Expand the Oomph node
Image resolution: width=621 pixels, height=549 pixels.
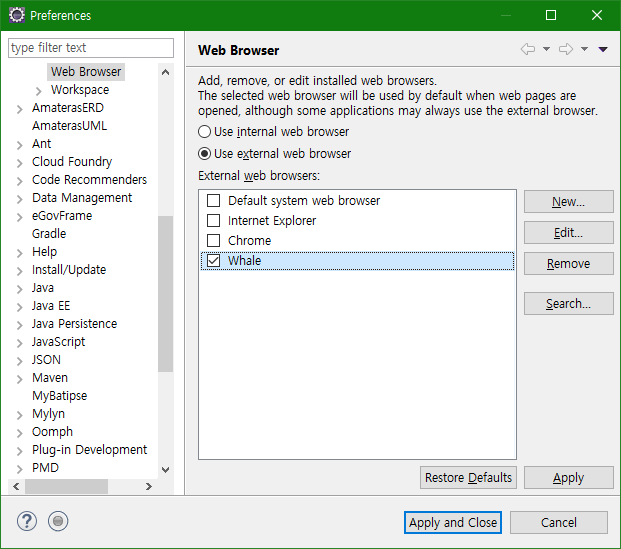pos(20,433)
